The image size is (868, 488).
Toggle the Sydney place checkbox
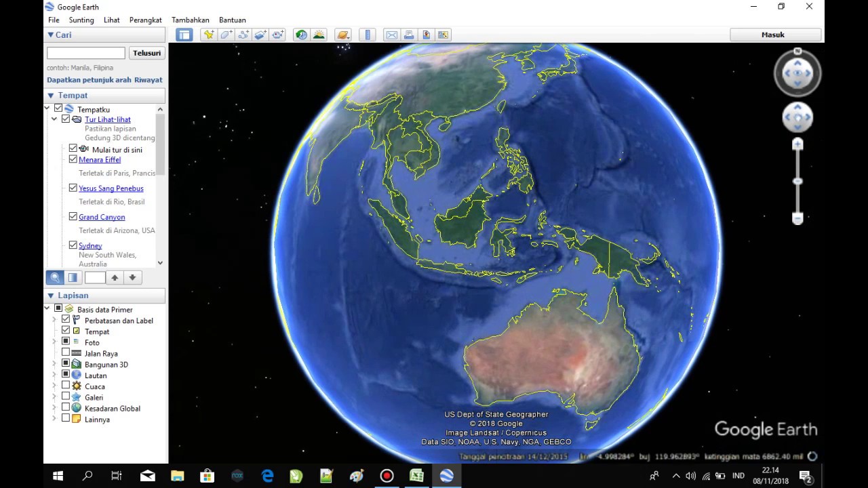(73, 245)
